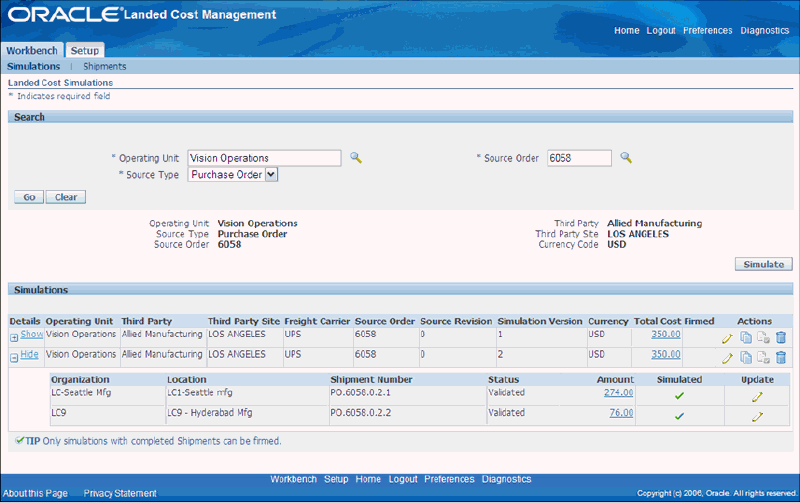
Task: Click the Simulate button
Action: [x=763, y=264]
